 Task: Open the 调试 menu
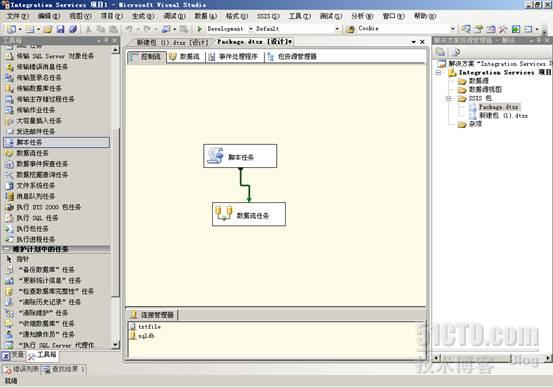coord(174,16)
